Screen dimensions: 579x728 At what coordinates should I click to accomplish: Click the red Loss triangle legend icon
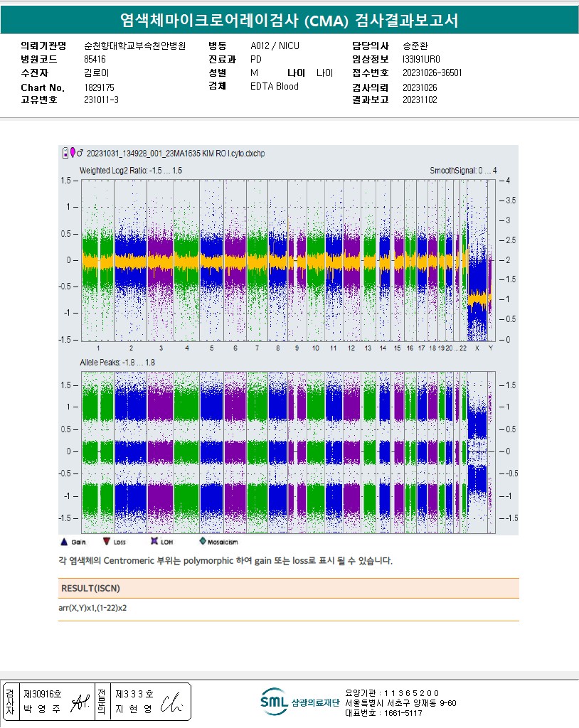tap(107, 542)
